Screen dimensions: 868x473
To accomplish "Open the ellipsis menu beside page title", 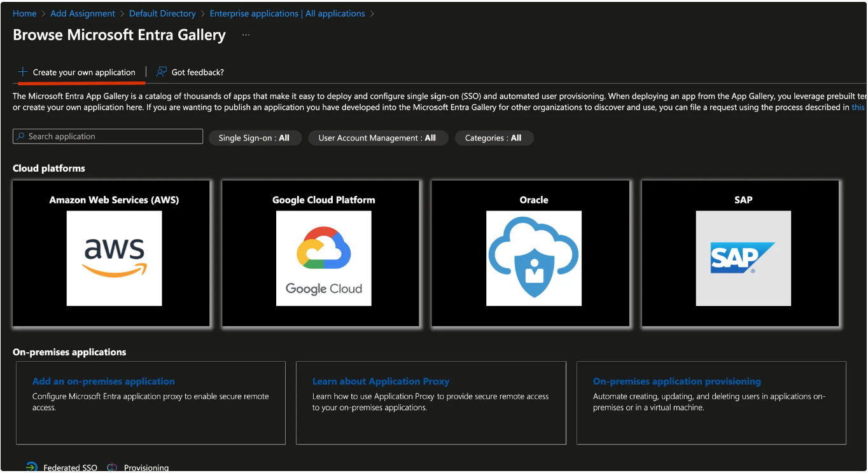I will [246, 35].
